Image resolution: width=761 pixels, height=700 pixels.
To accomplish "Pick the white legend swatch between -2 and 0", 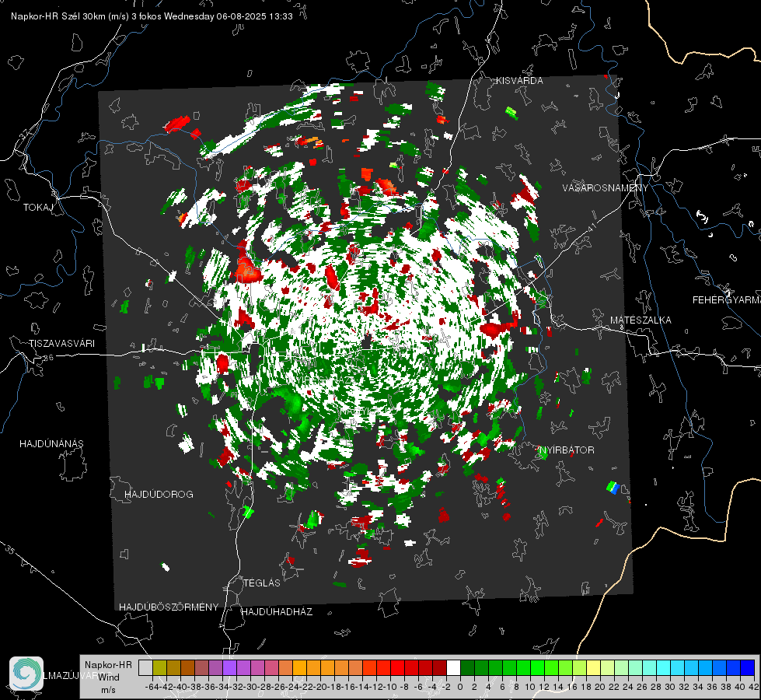I will point(453,667).
